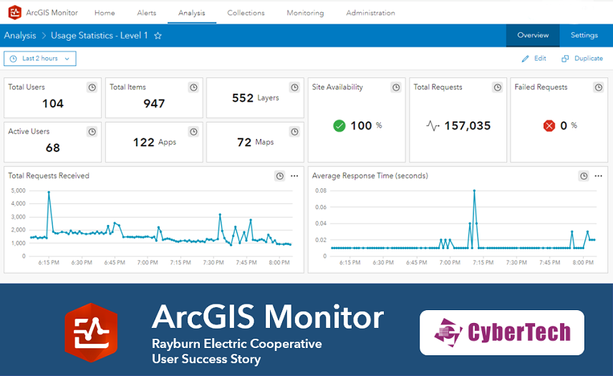
Task: Click the CyberTech logo banner
Action: pyautogui.click(x=502, y=333)
